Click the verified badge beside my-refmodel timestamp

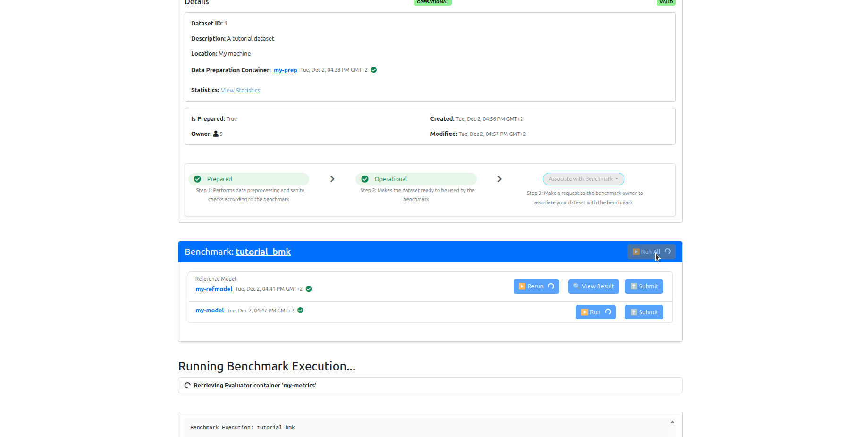[x=309, y=289]
